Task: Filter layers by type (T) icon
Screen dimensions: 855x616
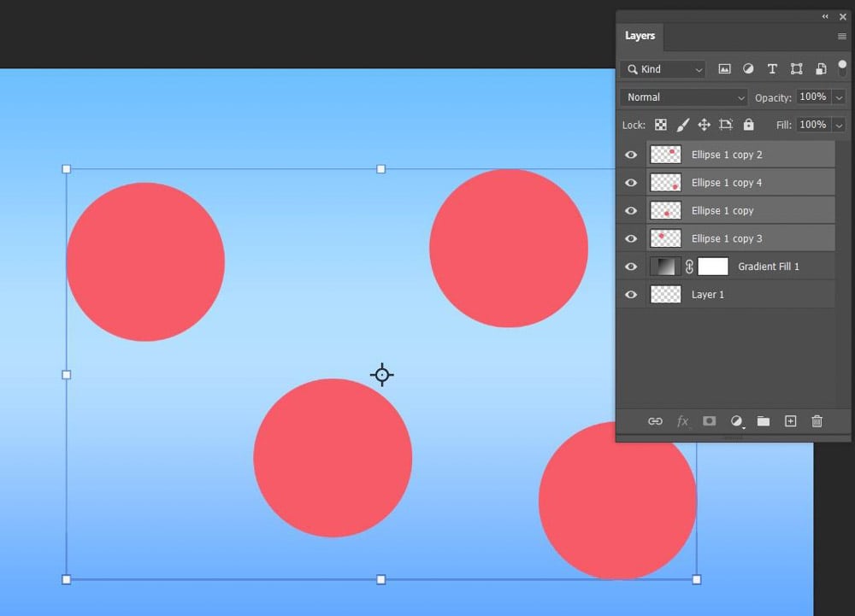Action: 772,69
